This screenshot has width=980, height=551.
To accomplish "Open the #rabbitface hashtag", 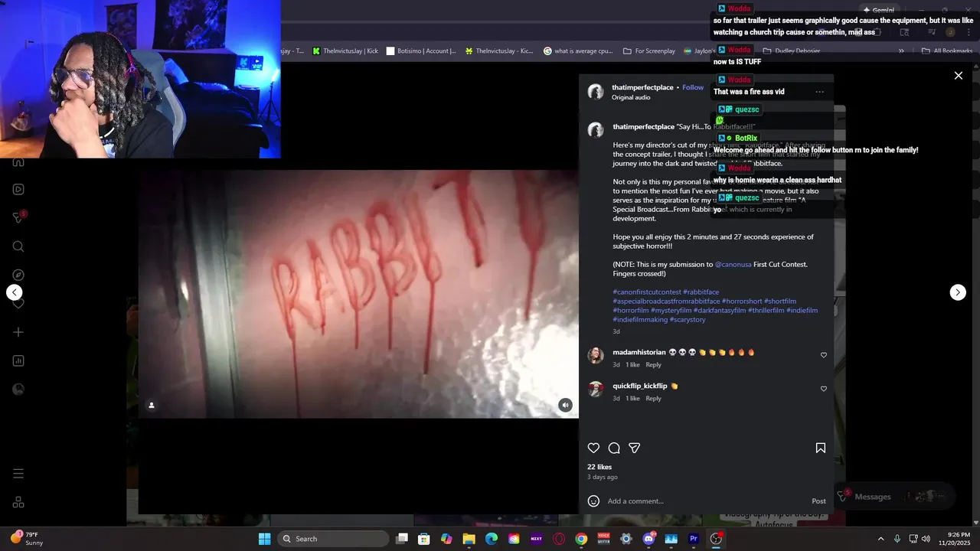I will pos(701,292).
